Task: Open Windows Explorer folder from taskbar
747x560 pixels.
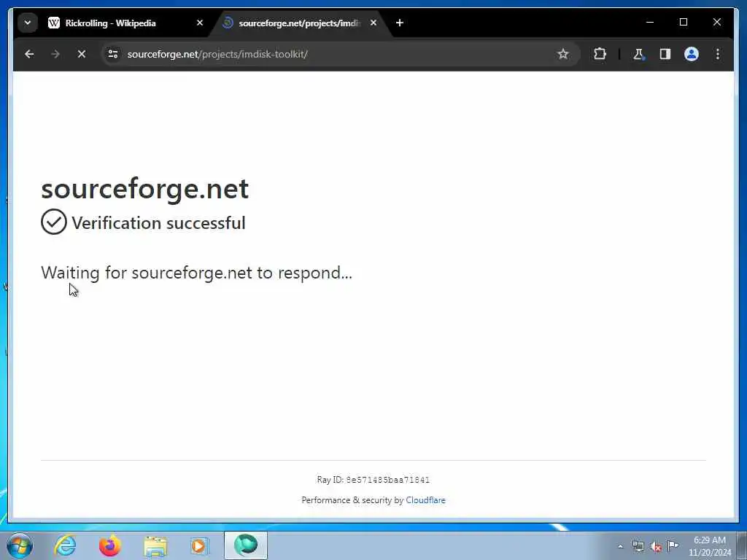Action: click(x=155, y=546)
